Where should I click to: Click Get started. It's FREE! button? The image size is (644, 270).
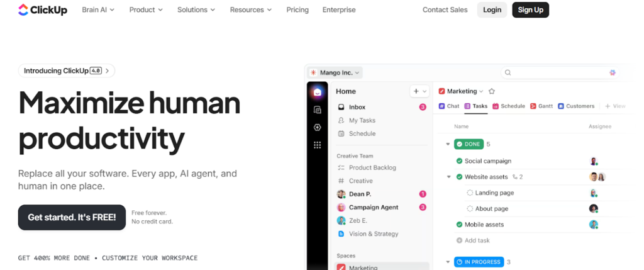pos(72,217)
